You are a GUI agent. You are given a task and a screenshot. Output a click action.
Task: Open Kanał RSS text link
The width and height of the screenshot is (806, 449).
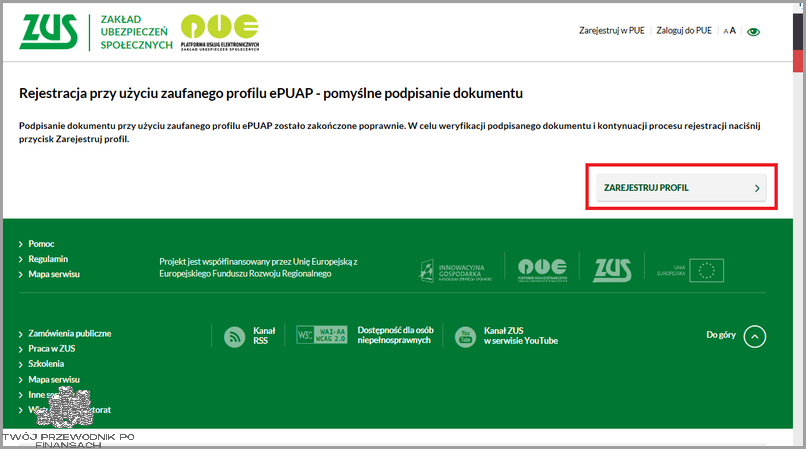(264, 335)
